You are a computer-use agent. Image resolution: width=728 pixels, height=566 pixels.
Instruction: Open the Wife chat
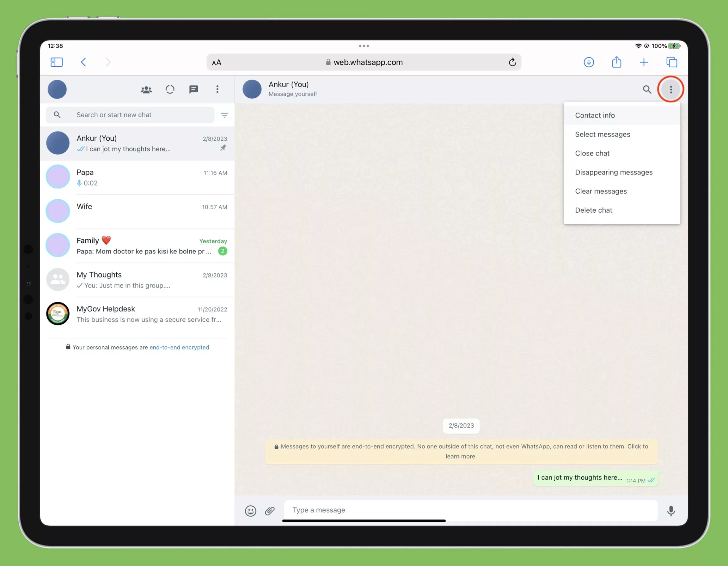(137, 211)
